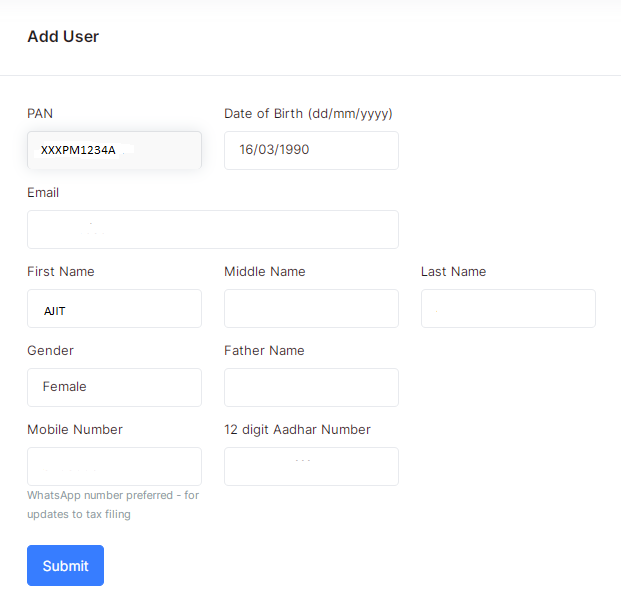
Task: Click the "Father Name" label text
Action: pyautogui.click(x=264, y=351)
